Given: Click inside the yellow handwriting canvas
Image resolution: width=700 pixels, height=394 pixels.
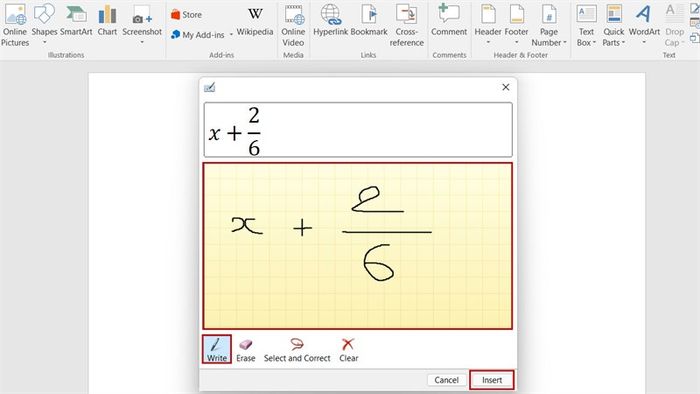Looking at the screenshot, I should click(358, 246).
